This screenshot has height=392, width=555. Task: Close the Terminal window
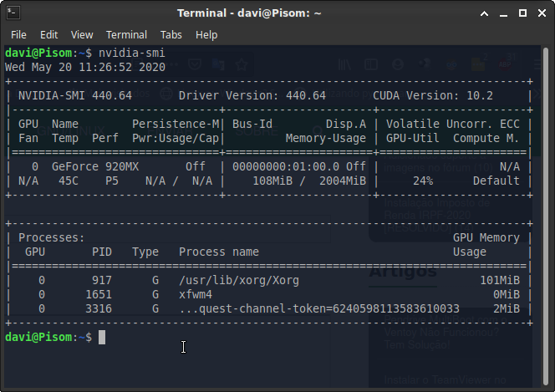pos(542,13)
